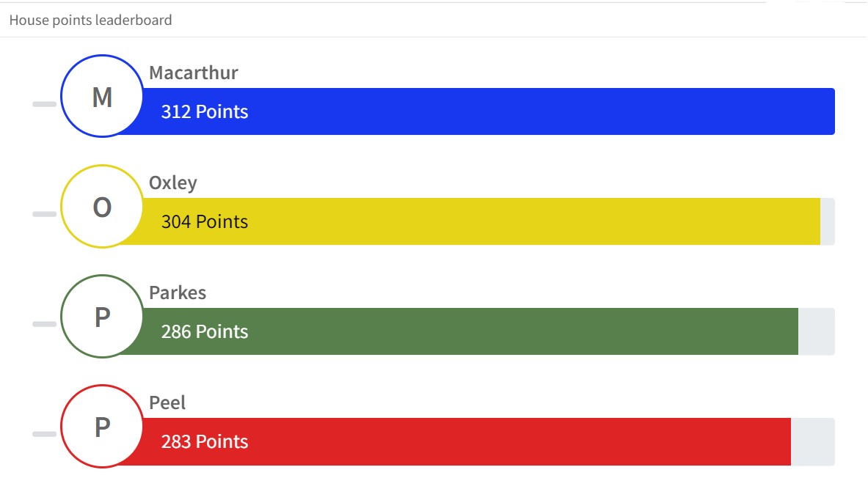This screenshot has height=489, width=868.
Task: Select the yellow Oxley progress bar
Action: (x=469, y=221)
